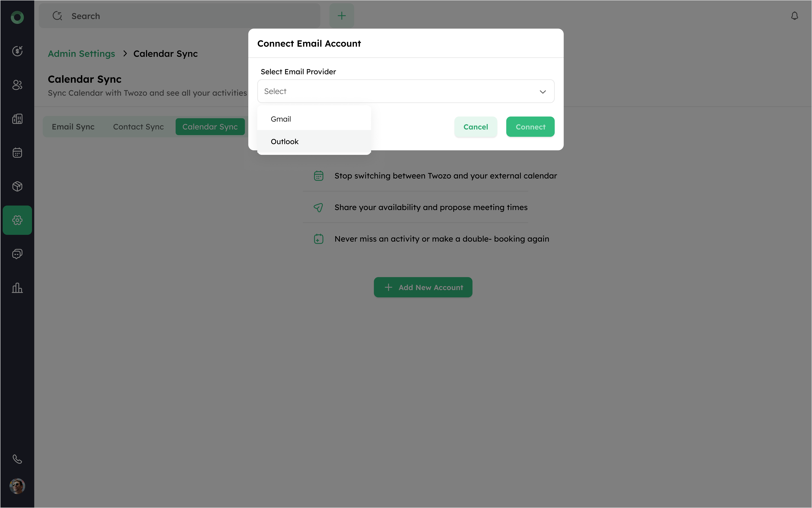Open the notifications bell
Viewport: 812px width, 508px height.
point(794,16)
